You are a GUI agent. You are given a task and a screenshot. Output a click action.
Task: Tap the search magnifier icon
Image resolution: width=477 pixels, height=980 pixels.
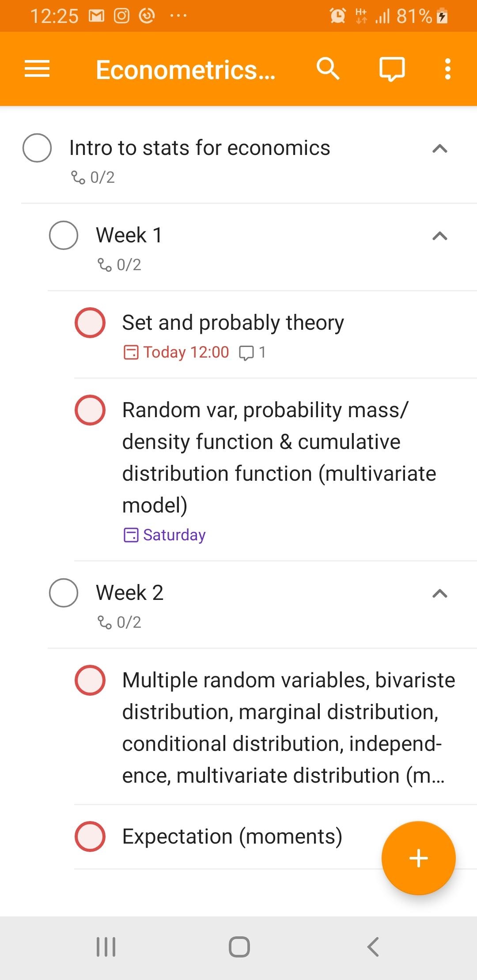pyautogui.click(x=328, y=69)
